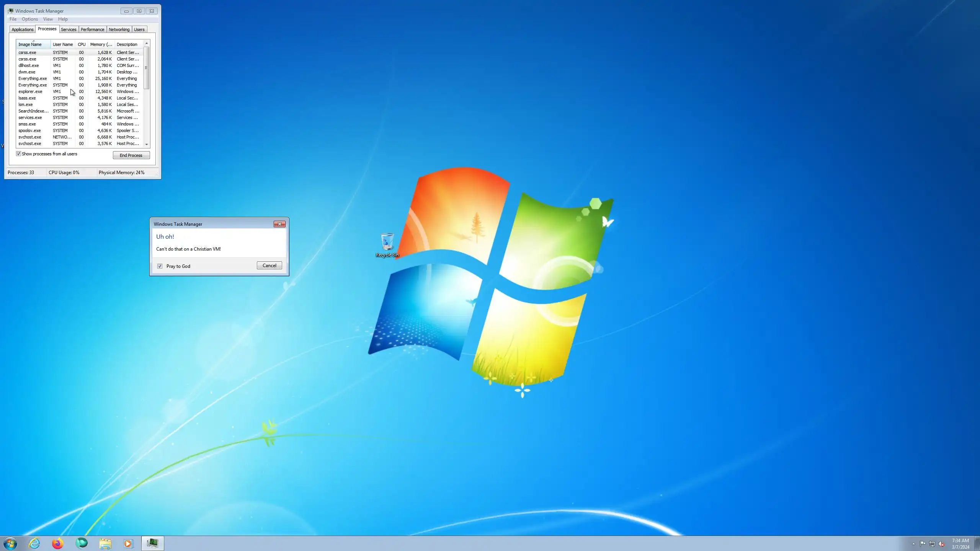
Task: Open the Options menu in Task Manager
Action: (x=29, y=19)
